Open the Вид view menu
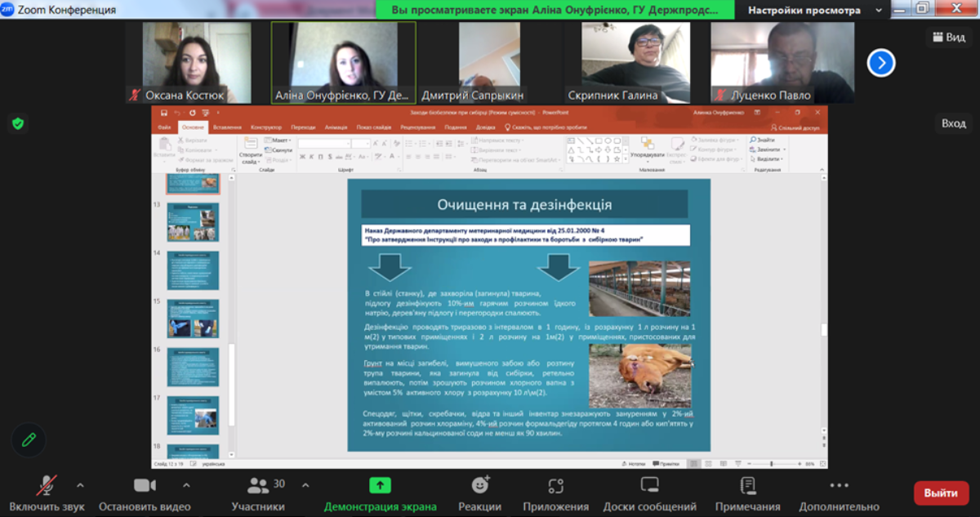980x517 pixels. (947, 37)
